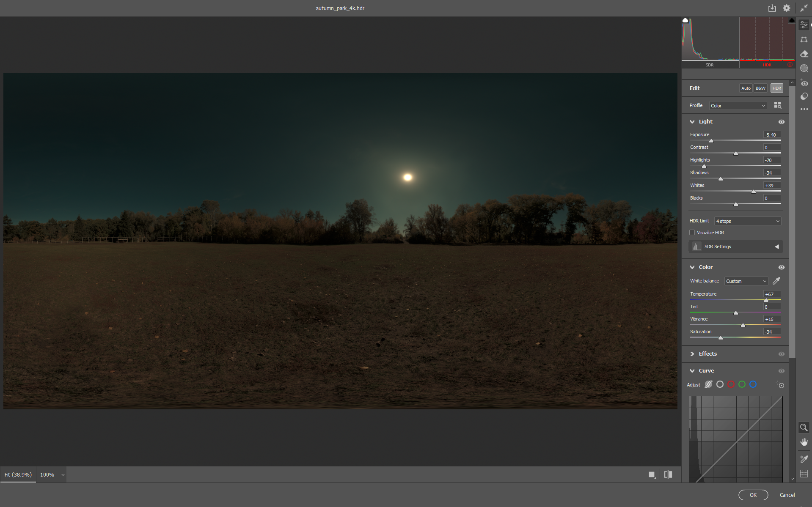Confirm with the OK button
This screenshot has height=507, width=812.
753,495
